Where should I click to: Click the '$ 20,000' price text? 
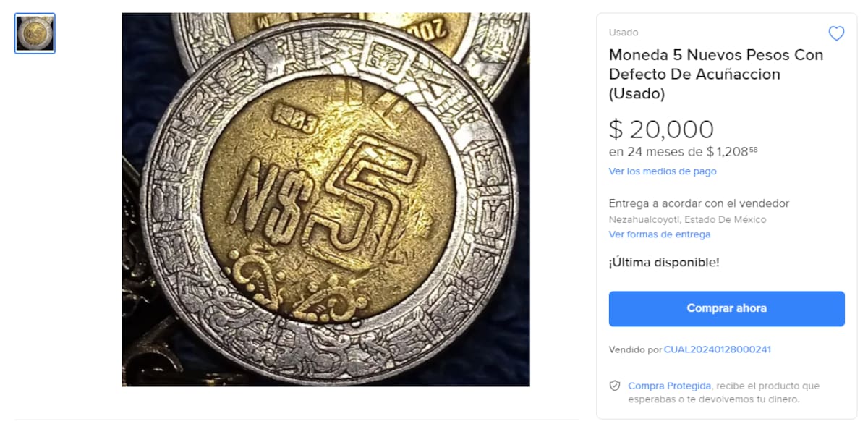point(660,129)
